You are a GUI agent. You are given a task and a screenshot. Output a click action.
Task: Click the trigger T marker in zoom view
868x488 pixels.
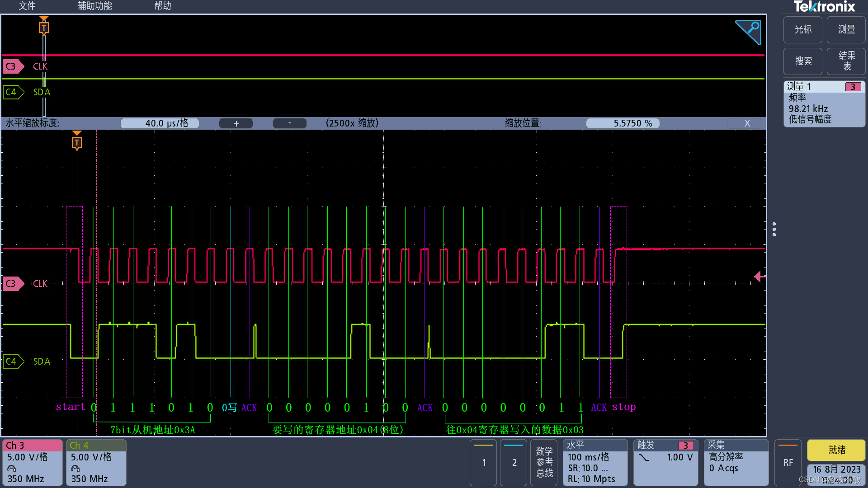point(77,143)
